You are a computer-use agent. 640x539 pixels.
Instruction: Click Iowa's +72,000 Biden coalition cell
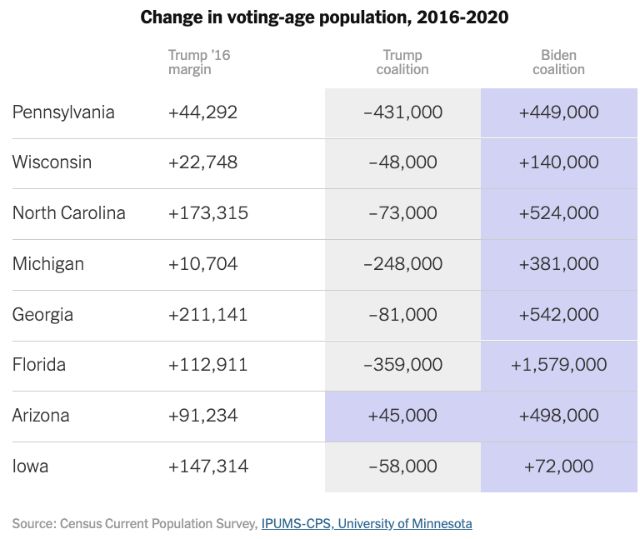(558, 465)
